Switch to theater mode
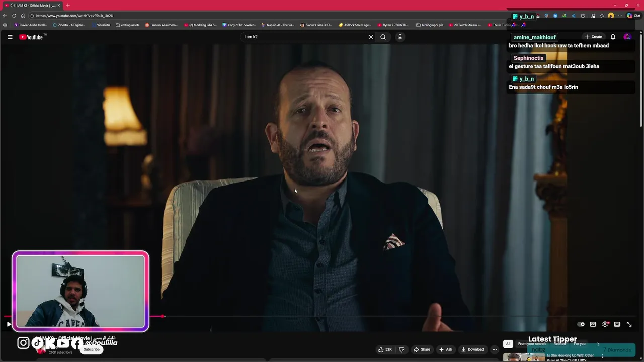Viewport: 644px width, 362px height. 617,324
